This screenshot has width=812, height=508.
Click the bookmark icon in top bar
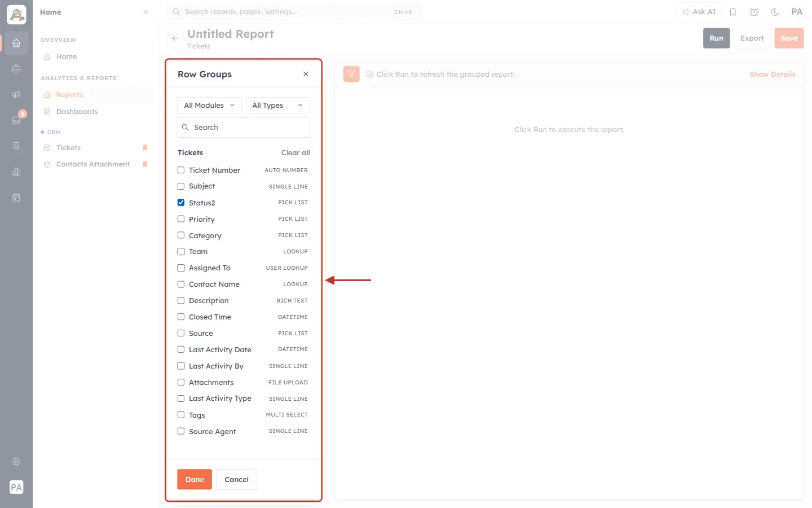[x=733, y=12]
